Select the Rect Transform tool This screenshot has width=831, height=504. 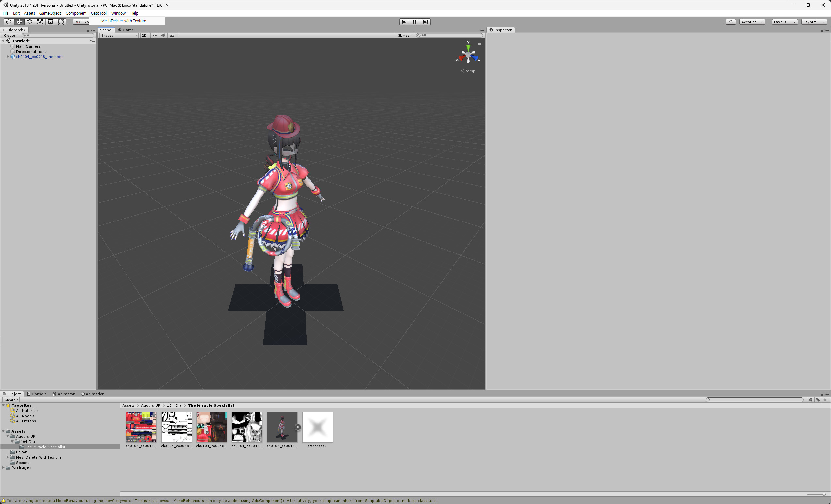(x=50, y=22)
